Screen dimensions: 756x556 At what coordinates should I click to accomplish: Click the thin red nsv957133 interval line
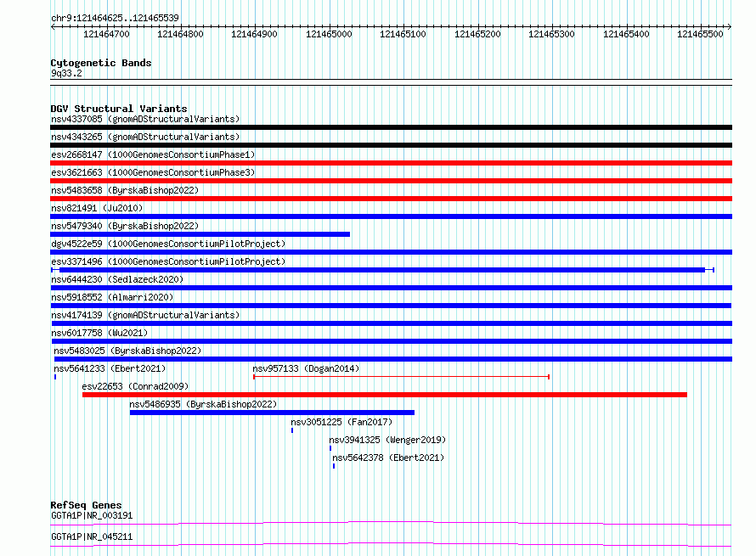(402, 377)
